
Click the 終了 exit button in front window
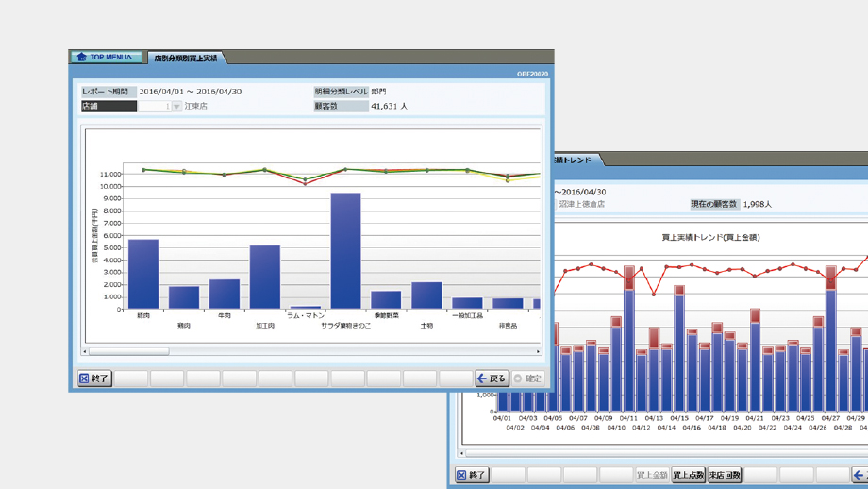[94, 379]
